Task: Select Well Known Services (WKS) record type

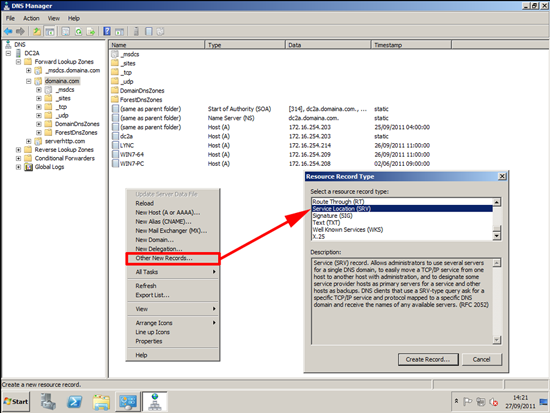Action: pyautogui.click(x=402, y=230)
